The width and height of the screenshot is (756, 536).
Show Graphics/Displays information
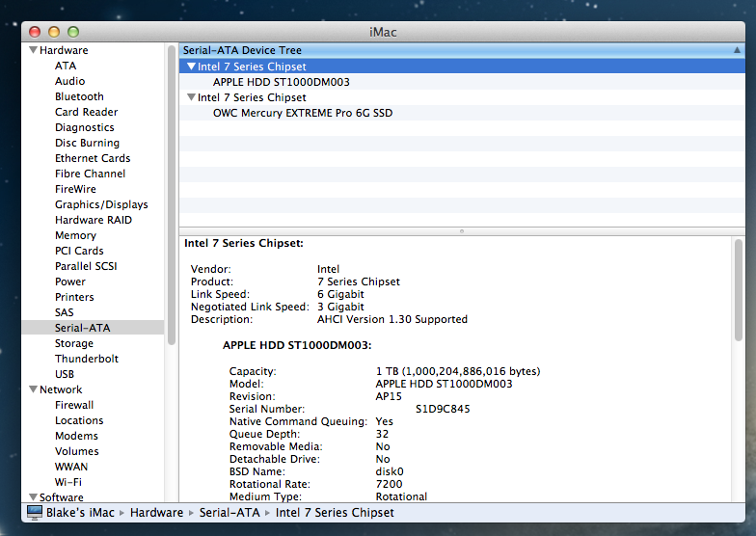tap(101, 204)
